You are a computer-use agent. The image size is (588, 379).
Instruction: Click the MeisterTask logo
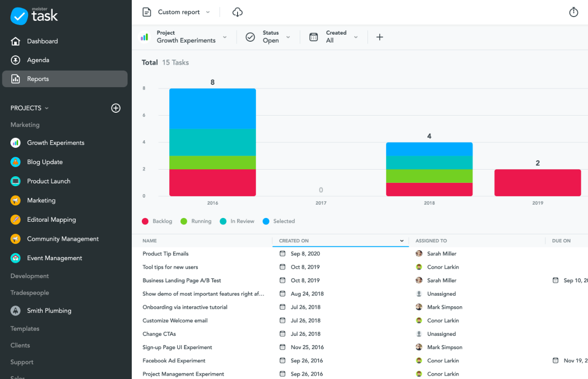34,16
